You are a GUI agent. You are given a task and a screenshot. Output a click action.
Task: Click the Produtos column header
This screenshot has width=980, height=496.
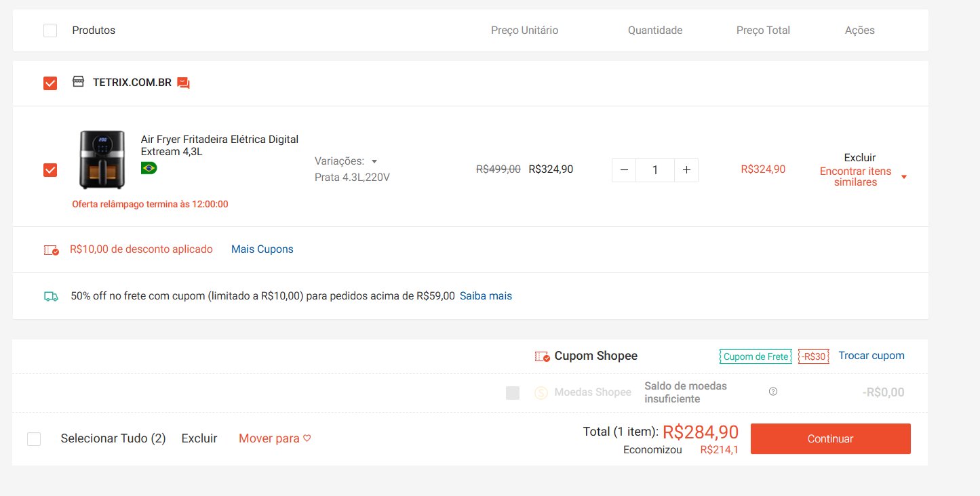[94, 30]
